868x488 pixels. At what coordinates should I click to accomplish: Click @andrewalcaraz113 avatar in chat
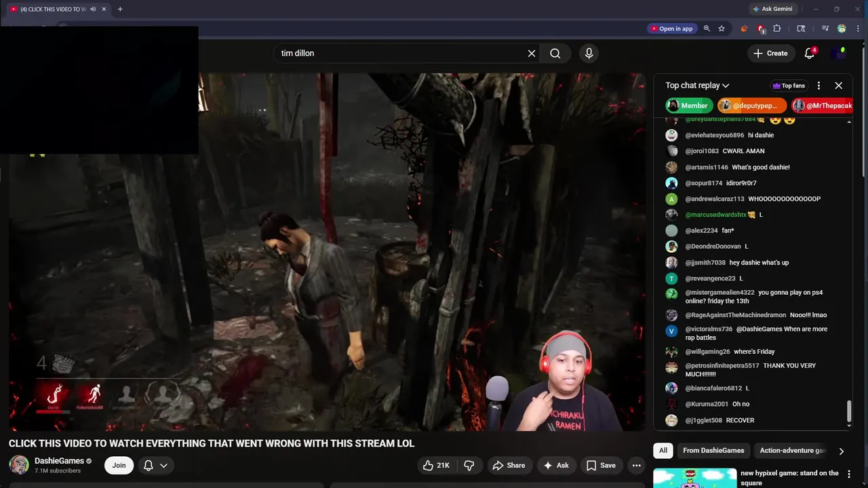coord(671,199)
